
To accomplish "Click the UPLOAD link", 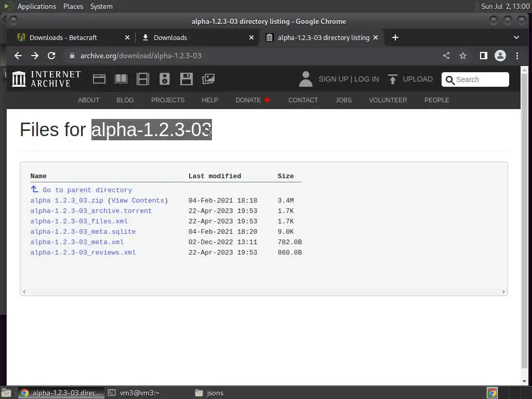I will tap(418, 79).
